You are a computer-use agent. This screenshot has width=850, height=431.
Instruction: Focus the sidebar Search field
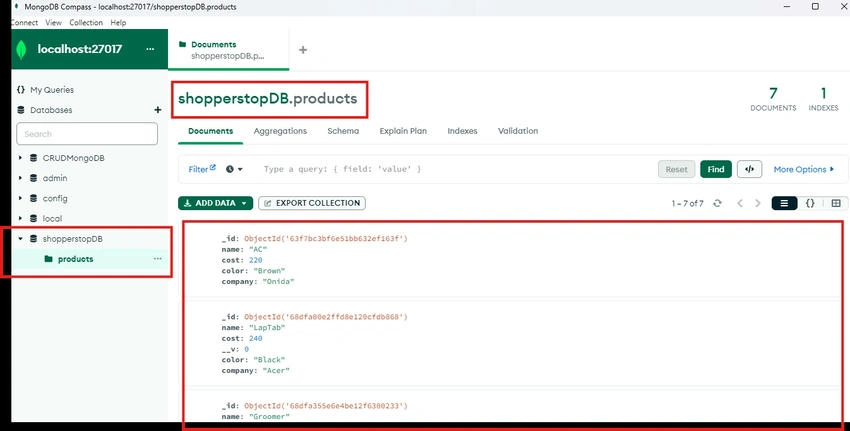click(87, 134)
